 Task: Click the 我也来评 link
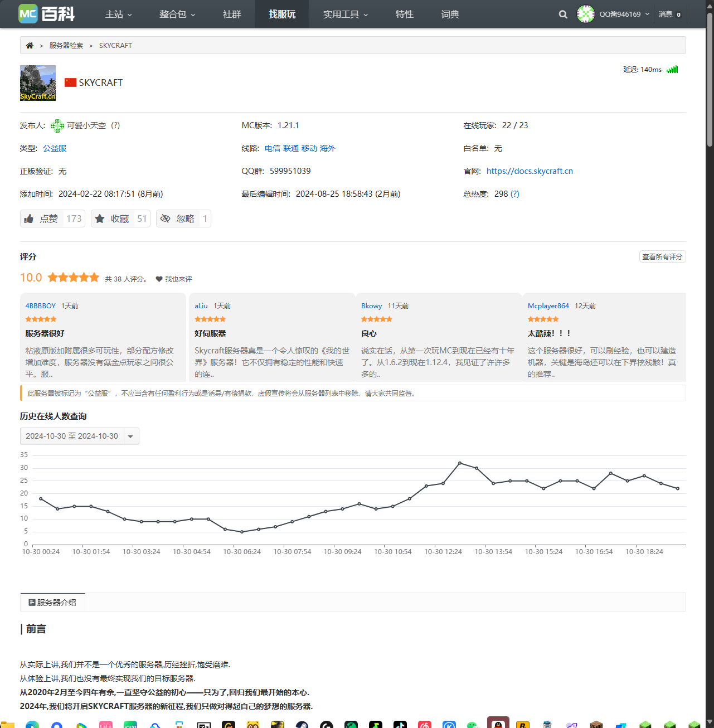178,279
